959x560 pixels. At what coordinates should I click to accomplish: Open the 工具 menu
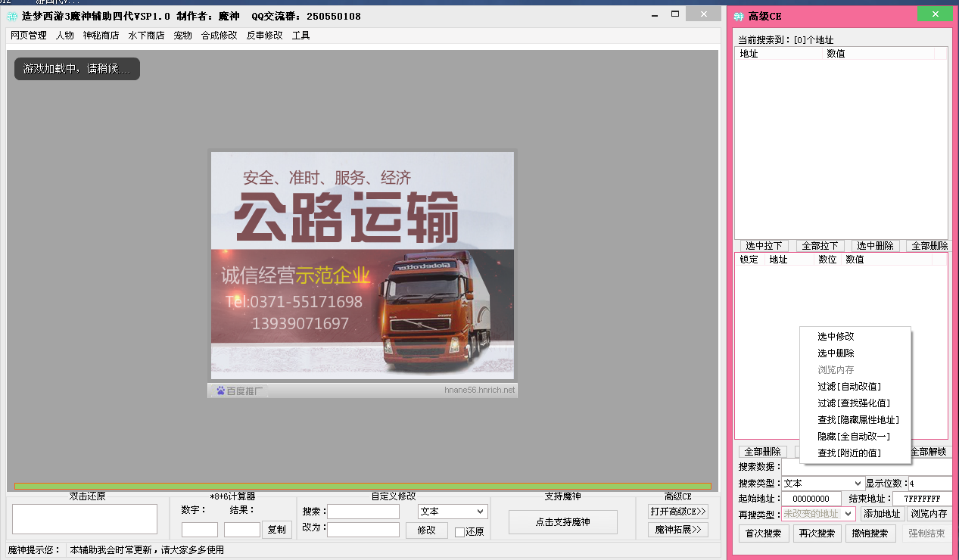click(x=301, y=36)
